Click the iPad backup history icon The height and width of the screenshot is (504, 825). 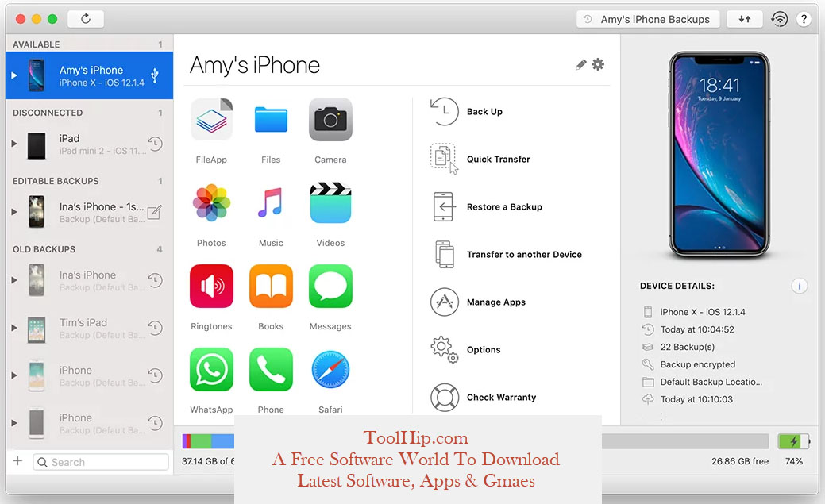tap(155, 144)
